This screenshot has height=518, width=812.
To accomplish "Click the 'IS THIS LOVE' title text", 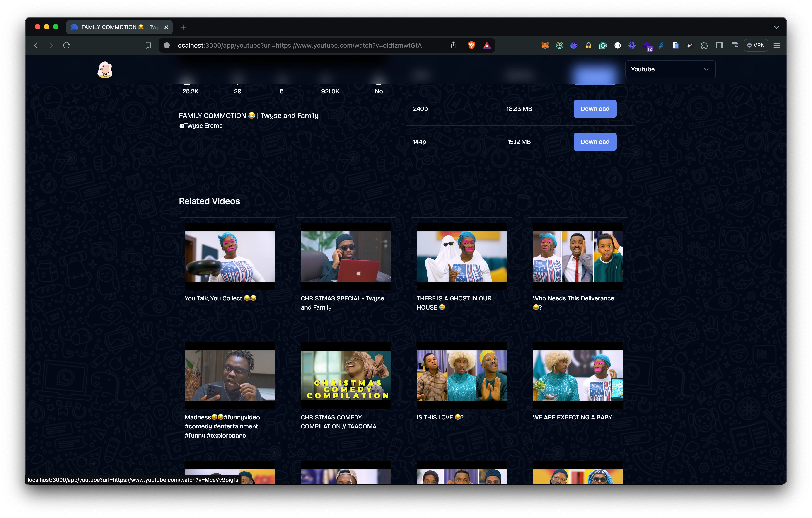I will coord(440,417).
